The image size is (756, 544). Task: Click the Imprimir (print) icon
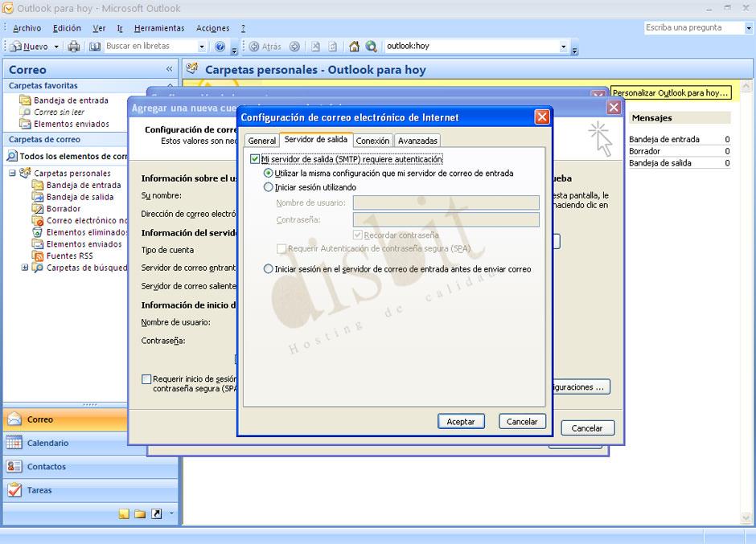coord(73,46)
